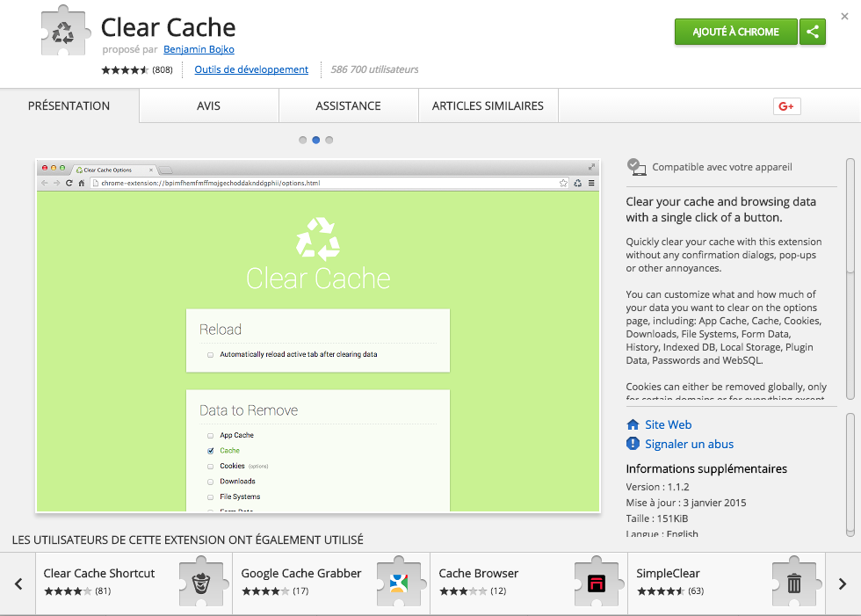Click the Signaler un abus link
This screenshot has height=616, width=861.
point(689,444)
